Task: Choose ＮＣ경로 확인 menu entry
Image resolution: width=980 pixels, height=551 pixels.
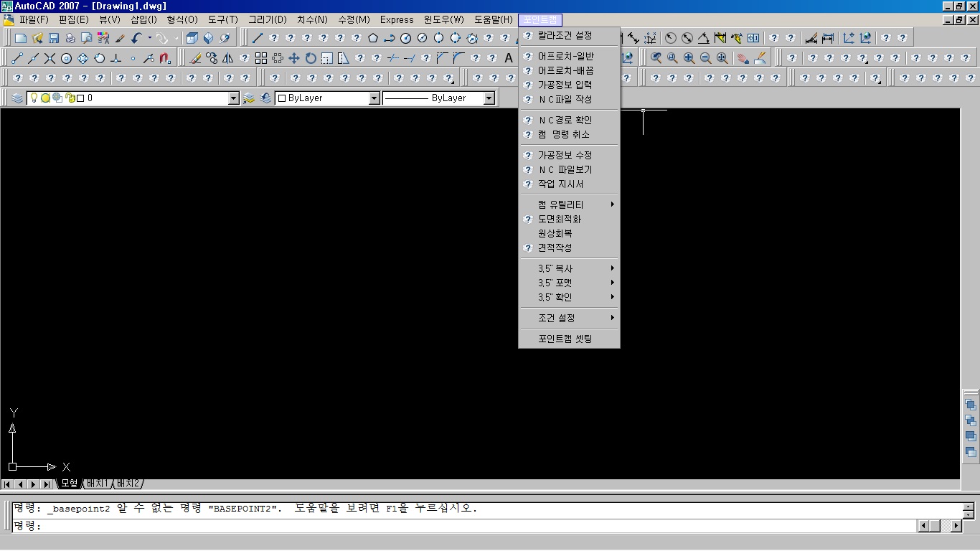Action: (570, 120)
